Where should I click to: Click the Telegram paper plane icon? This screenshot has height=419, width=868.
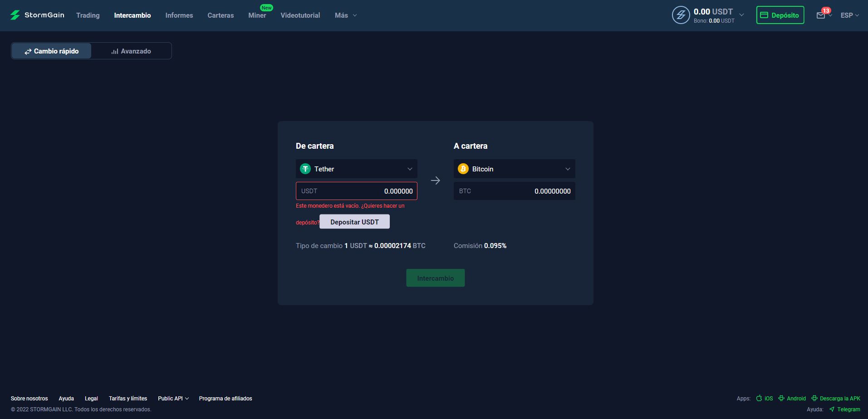[832, 409]
